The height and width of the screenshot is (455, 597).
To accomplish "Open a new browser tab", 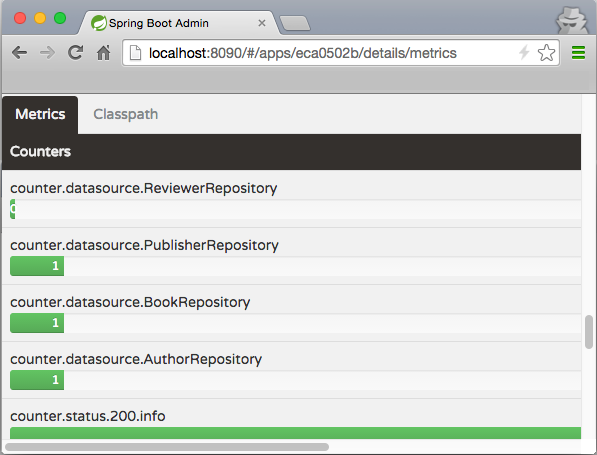I will pyautogui.click(x=295, y=23).
